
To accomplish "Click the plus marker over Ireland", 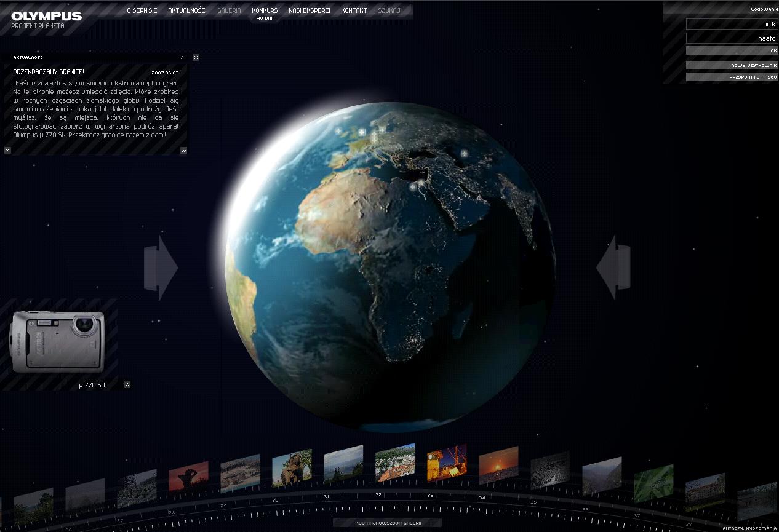I will [338, 131].
